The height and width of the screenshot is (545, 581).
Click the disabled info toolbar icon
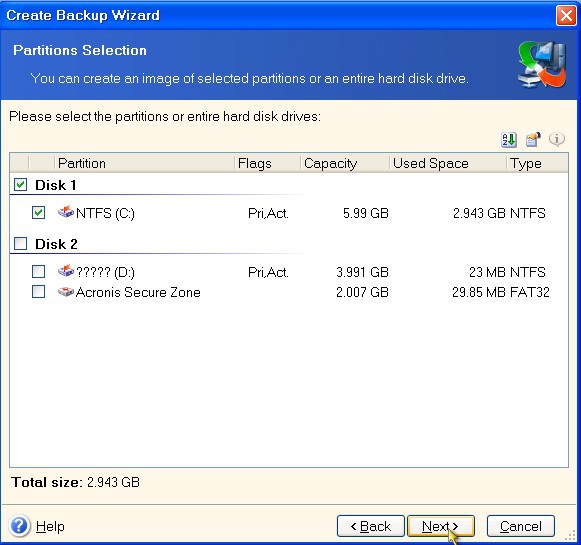pyautogui.click(x=557, y=139)
